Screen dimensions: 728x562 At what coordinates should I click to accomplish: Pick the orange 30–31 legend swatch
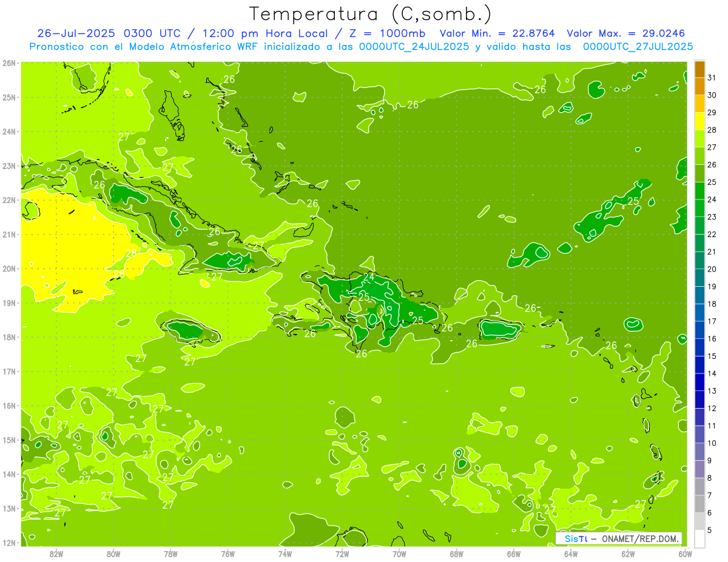699,86
